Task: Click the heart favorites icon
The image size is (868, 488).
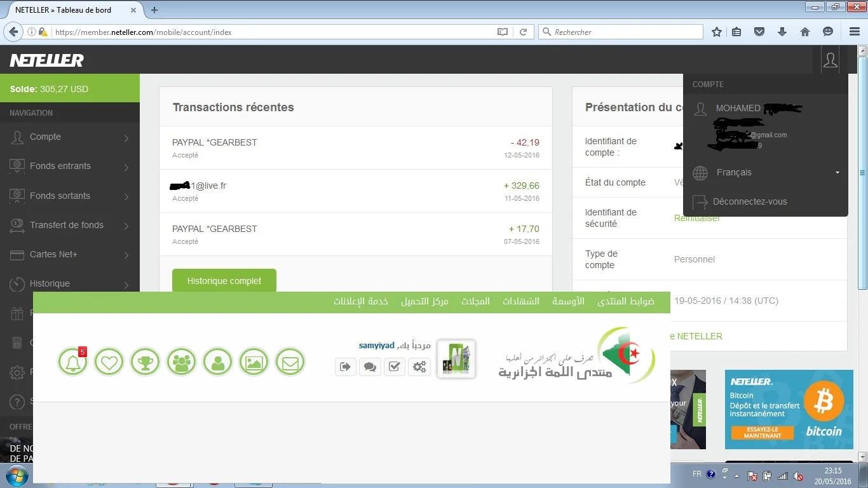Action: click(x=109, y=363)
